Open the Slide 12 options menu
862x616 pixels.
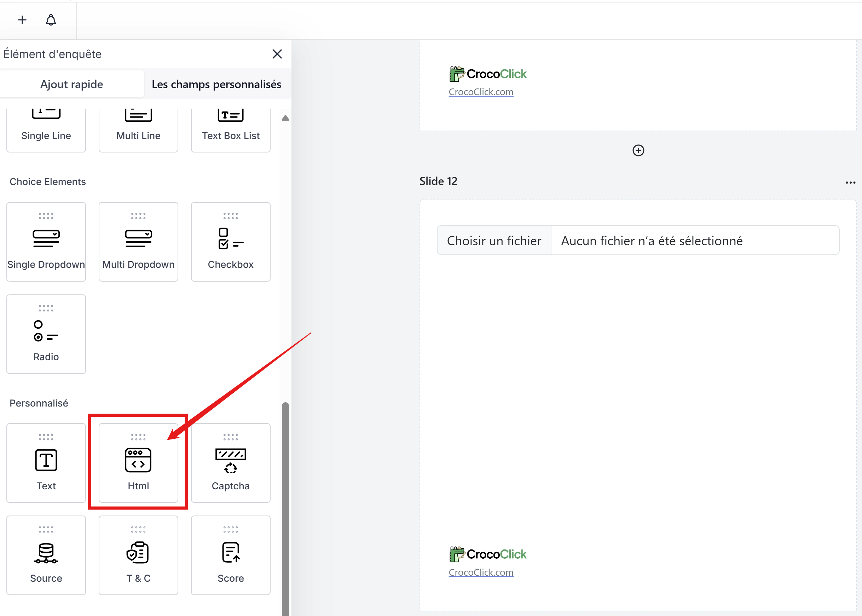coord(850,183)
